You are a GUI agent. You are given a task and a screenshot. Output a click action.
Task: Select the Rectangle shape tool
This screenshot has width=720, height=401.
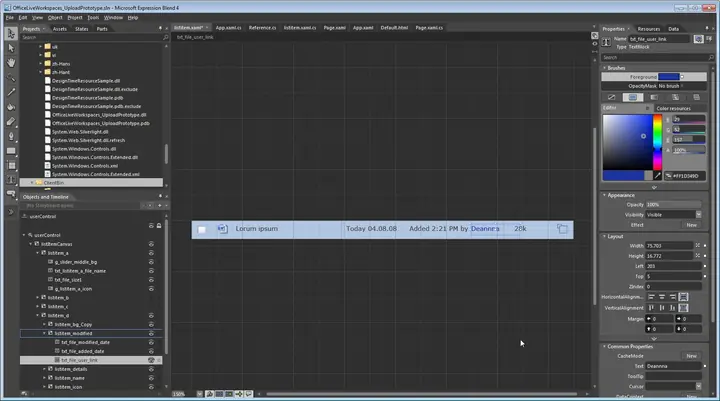tap(11, 151)
